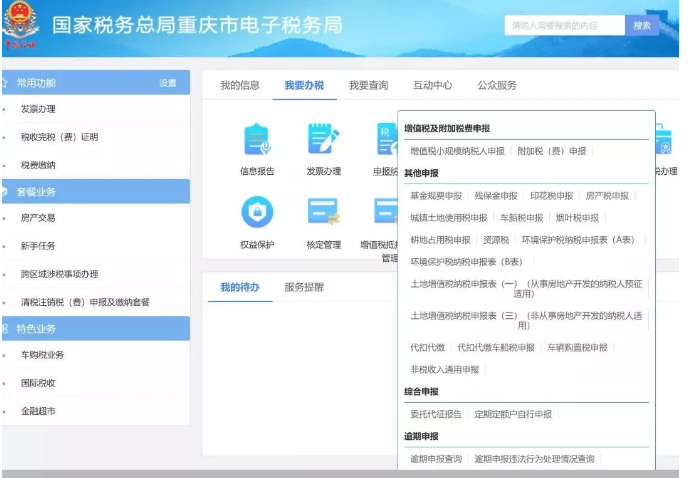Select the 我要办税 tab
The image size is (689, 478).
point(304,85)
